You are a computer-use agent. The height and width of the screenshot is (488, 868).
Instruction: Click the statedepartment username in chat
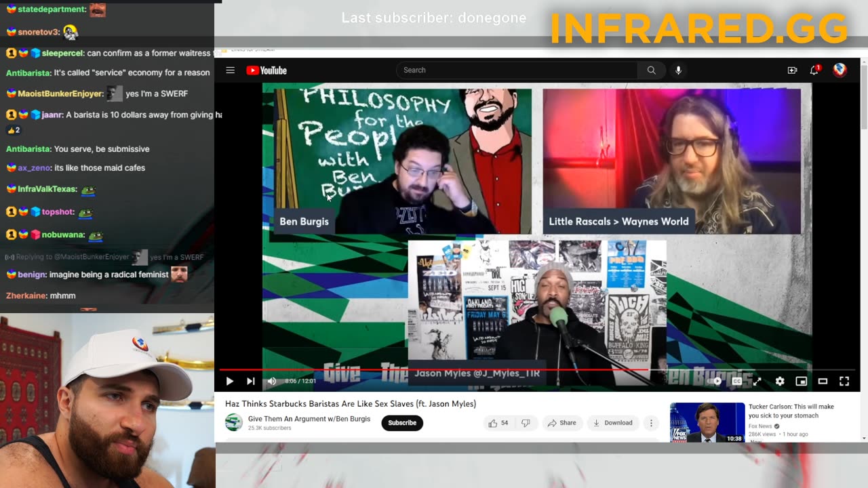click(52, 9)
